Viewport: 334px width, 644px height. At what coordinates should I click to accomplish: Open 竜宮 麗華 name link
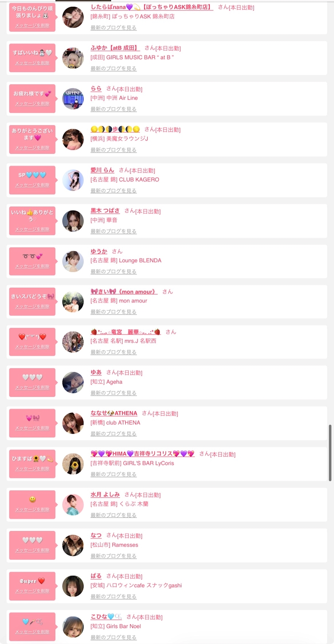[126, 332]
